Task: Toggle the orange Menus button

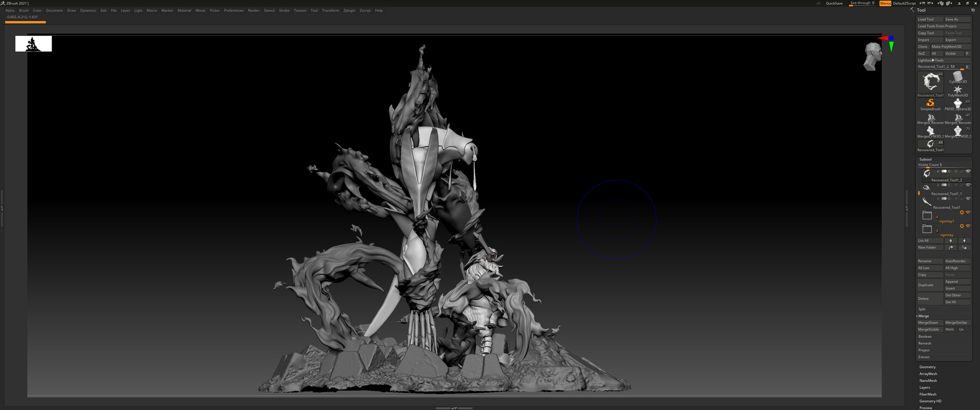Action: pos(885,3)
